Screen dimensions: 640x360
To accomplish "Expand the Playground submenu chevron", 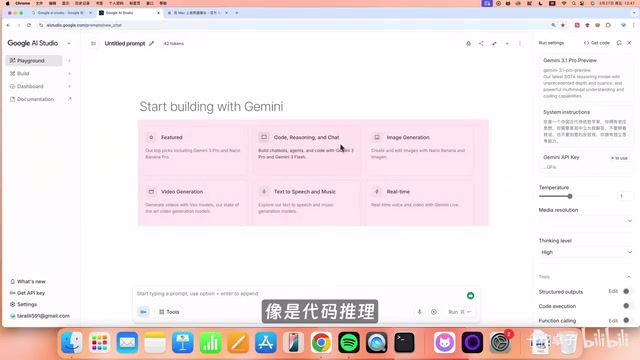I will point(69,60).
